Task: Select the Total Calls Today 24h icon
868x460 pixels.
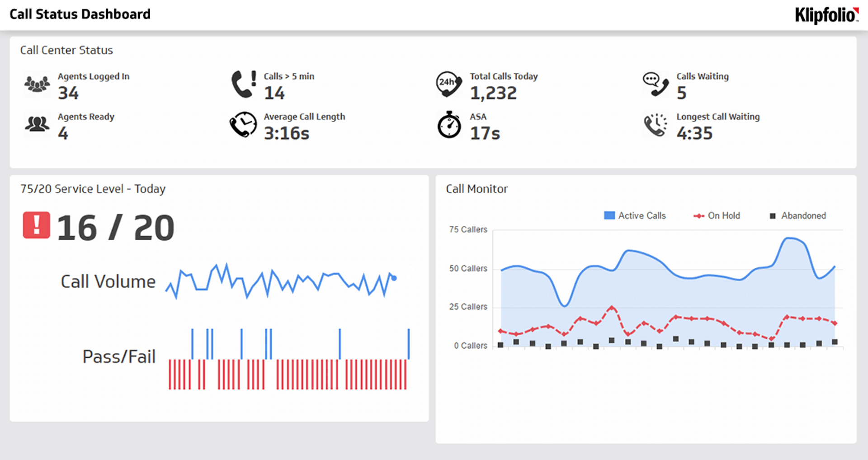Action: 448,84
